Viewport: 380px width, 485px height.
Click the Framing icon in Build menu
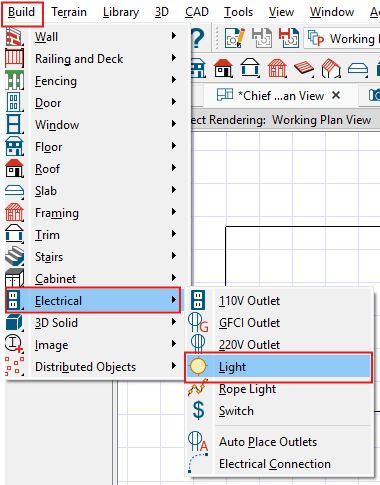click(x=15, y=212)
